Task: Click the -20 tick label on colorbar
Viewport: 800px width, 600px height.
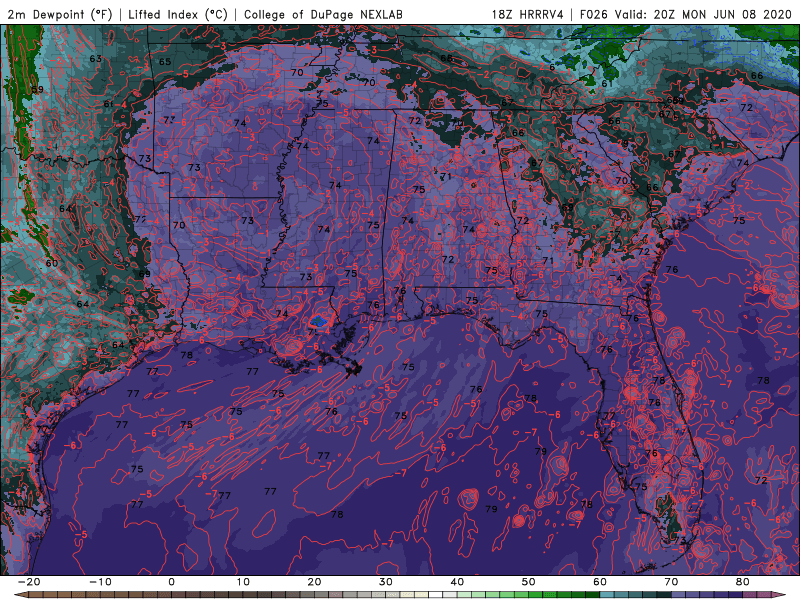Action: [x=28, y=582]
